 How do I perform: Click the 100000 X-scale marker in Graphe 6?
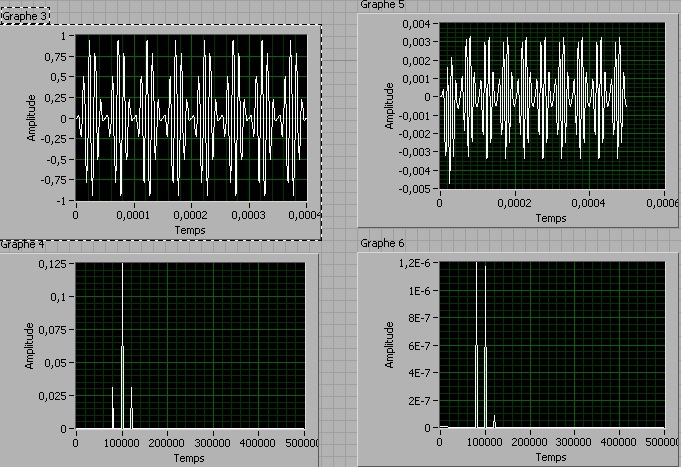point(485,442)
